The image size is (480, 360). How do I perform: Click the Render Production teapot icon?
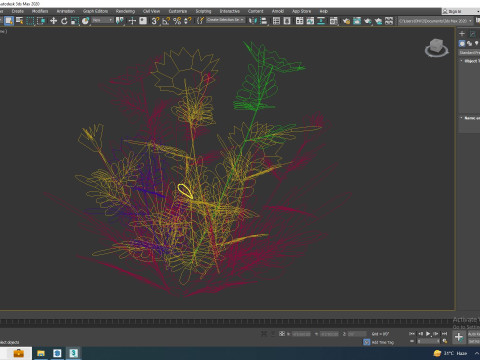368,21
